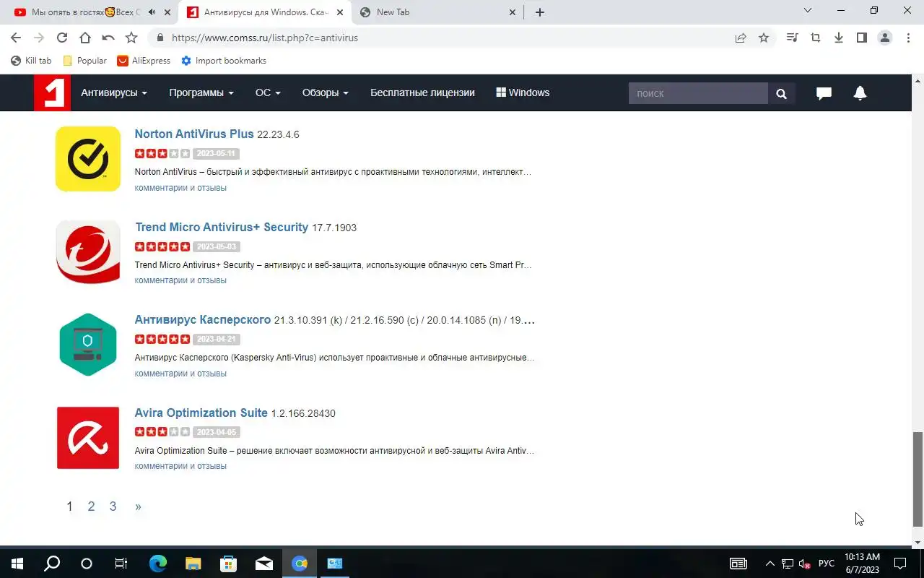This screenshot has height=578, width=924.
Task: Click the search magnifier button in site header
Action: point(781,93)
